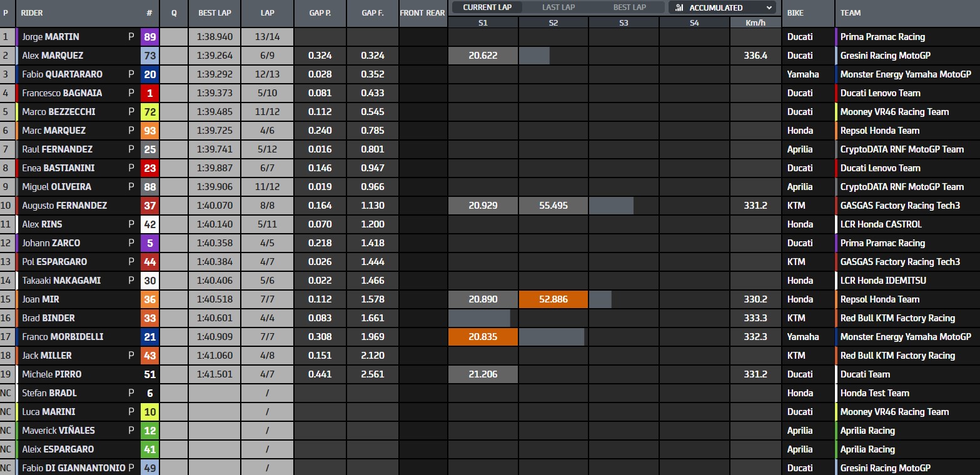Click Michele PIRRO's gap value 2.561
Screen dimensions: 980x475
point(373,374)
